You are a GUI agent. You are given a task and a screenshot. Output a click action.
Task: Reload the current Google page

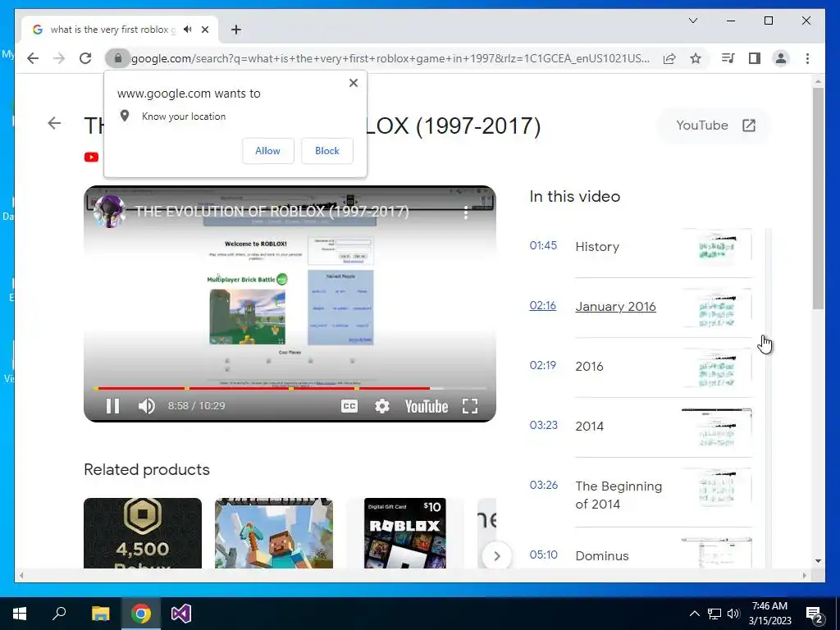coord(85,58)
